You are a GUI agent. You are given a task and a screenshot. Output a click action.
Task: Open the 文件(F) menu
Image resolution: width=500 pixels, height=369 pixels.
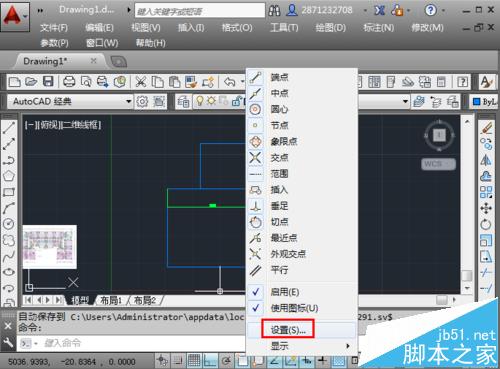[x=54, y=28]
